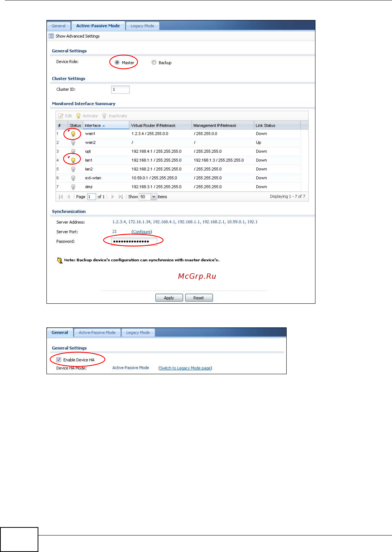Click the Apply button
The width and height of the screenshot is (392, 552).
(169, 298)
